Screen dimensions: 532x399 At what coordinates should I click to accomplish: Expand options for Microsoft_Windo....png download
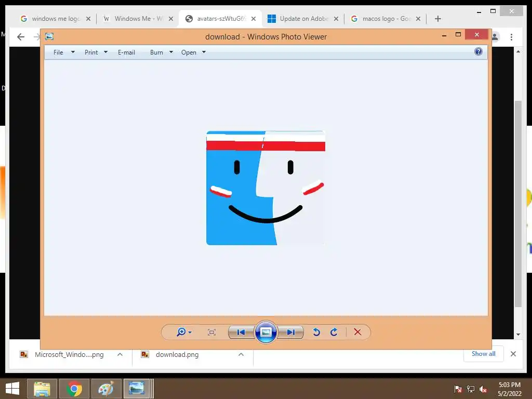coord(120,354)
